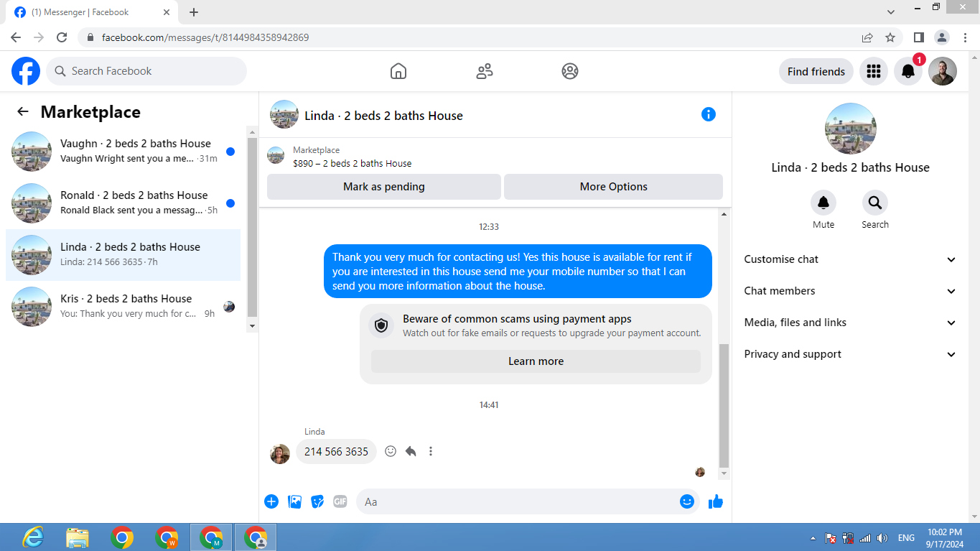
Task: Open Internet Explorer from the taskbar
Action: [x=33, y=537]
